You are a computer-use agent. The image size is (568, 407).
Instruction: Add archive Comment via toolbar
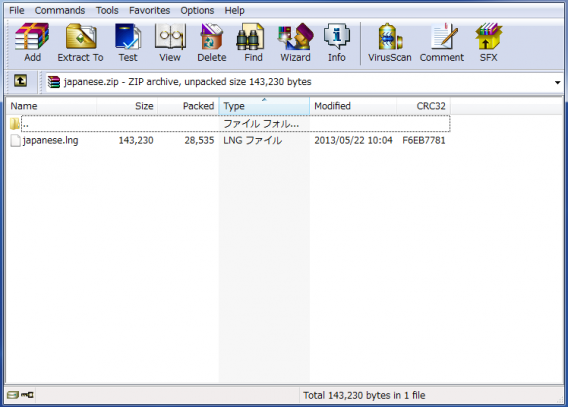coord(442,42)
